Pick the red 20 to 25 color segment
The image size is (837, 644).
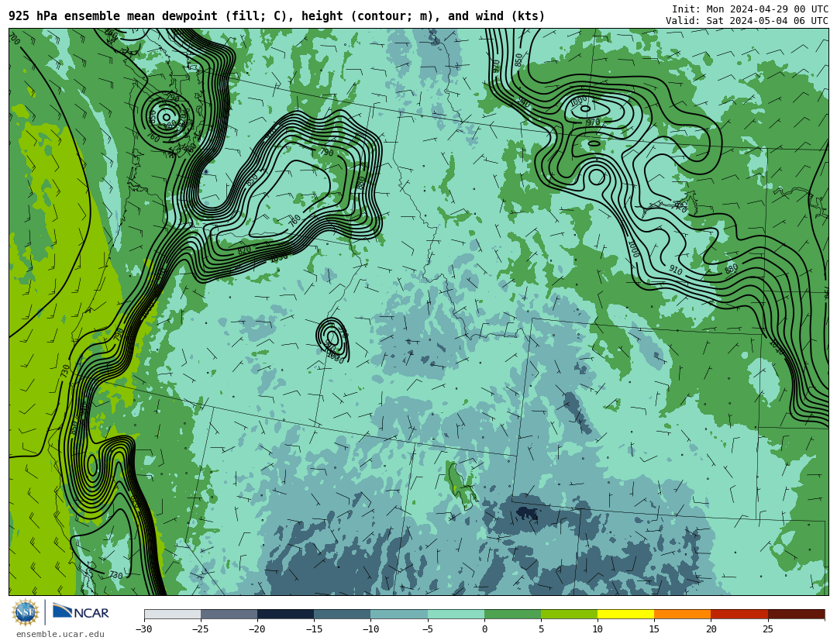tap(739, 615)
